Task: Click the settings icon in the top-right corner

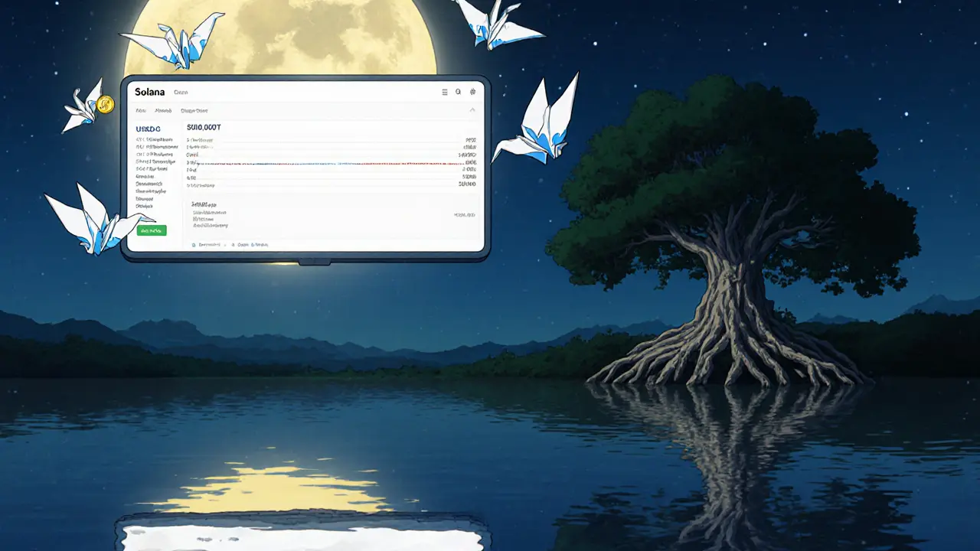Action: 472,93
